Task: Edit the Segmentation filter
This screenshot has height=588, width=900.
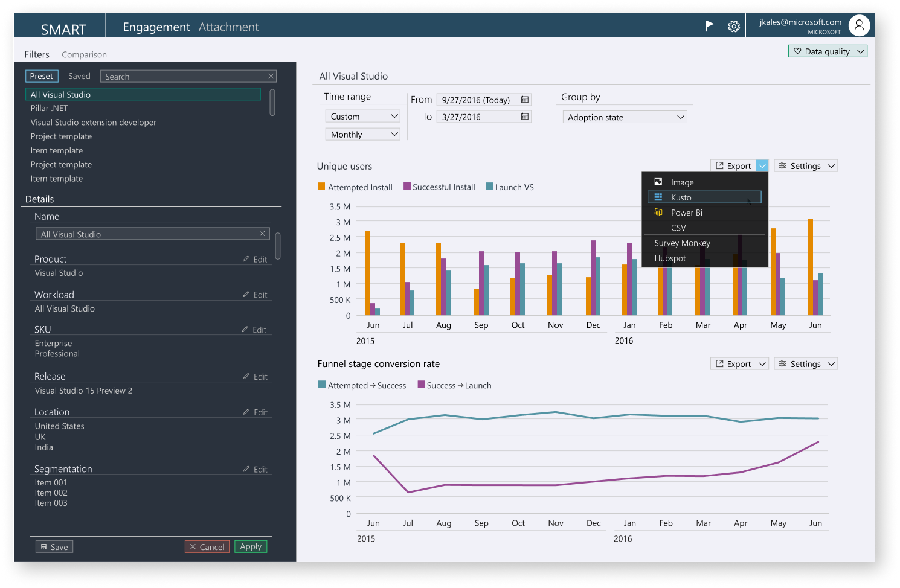Action: coord(255,469)
